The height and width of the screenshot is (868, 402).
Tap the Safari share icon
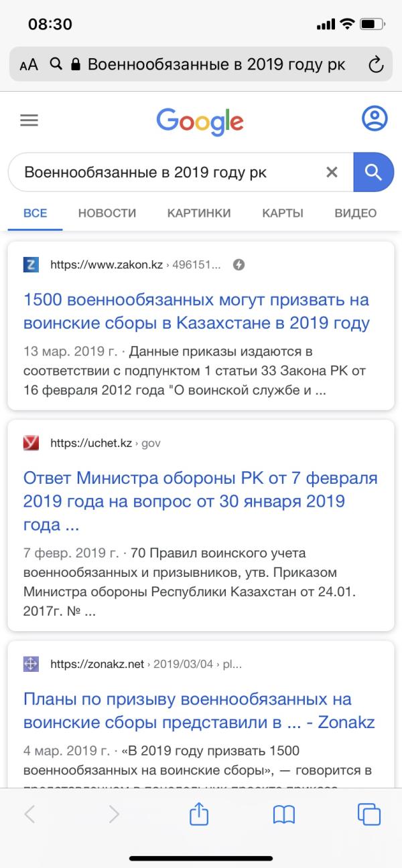point(199,814)
